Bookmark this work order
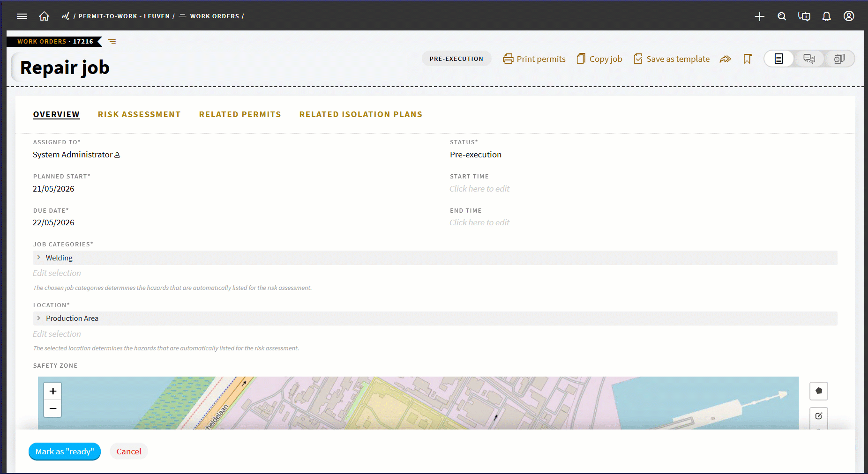The width and height of the screenshot is (868, 474). tap(748, 59)
